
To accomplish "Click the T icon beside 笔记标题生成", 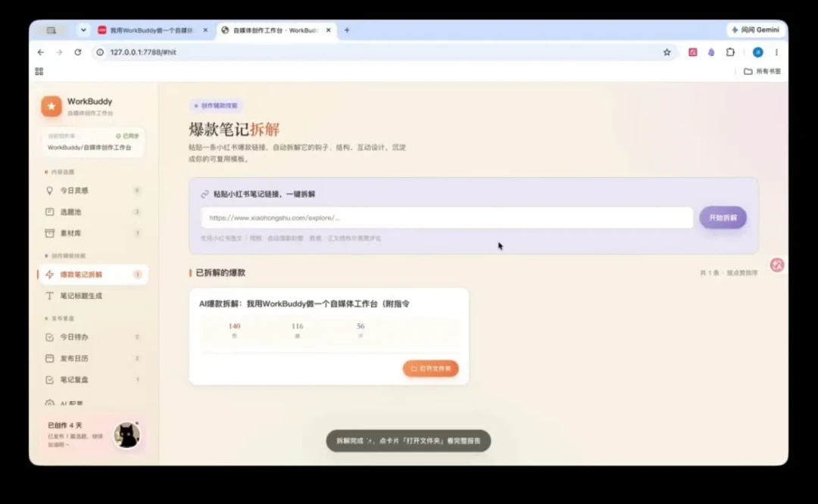I will tap(49, 296).
